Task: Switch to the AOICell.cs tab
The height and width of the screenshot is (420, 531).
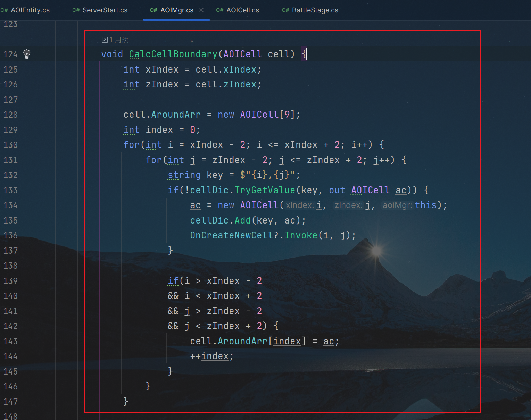Action: pos(242,10)
